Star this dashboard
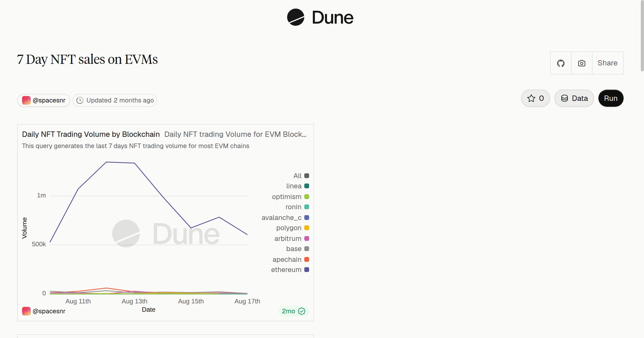Screen dimensions: 644x338 point(535,98)
